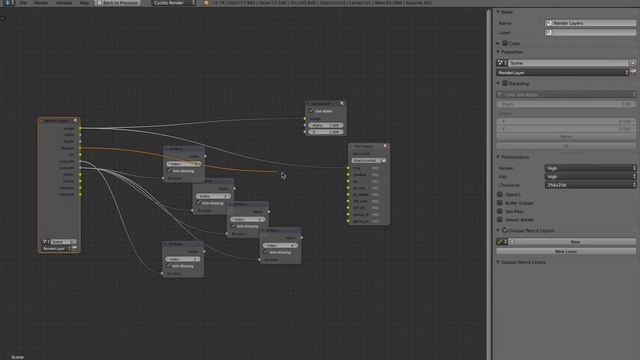The width and height of the screenshot is (640, 360).
Task: Click the add-new-scene icon beside the Scene field
Action: pyautogui.click(x=633, y=63)
